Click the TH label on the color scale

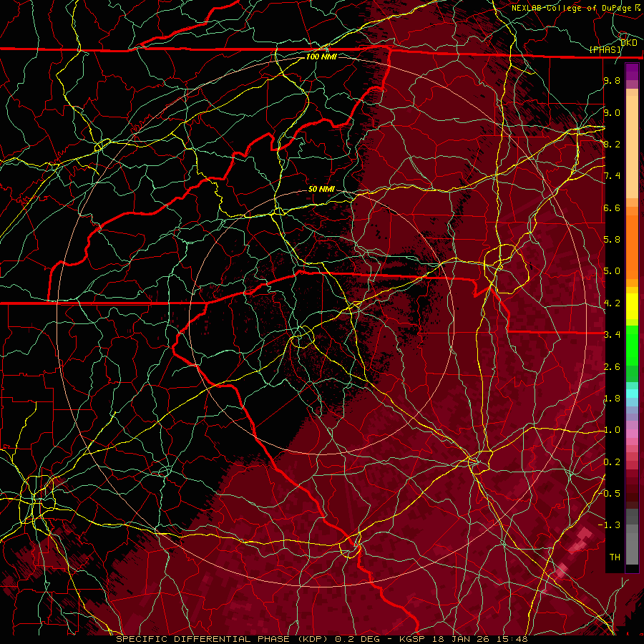pyautogui.click(x=615, y=557)
